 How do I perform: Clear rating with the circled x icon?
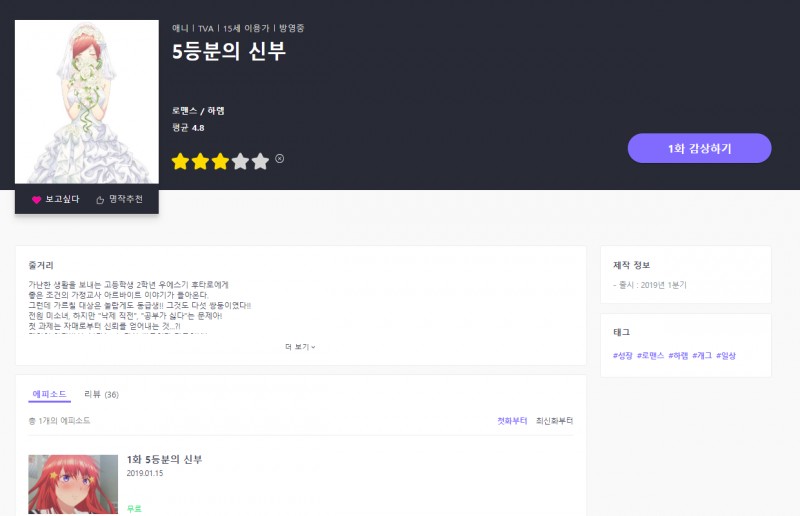(x=280, y=158)
